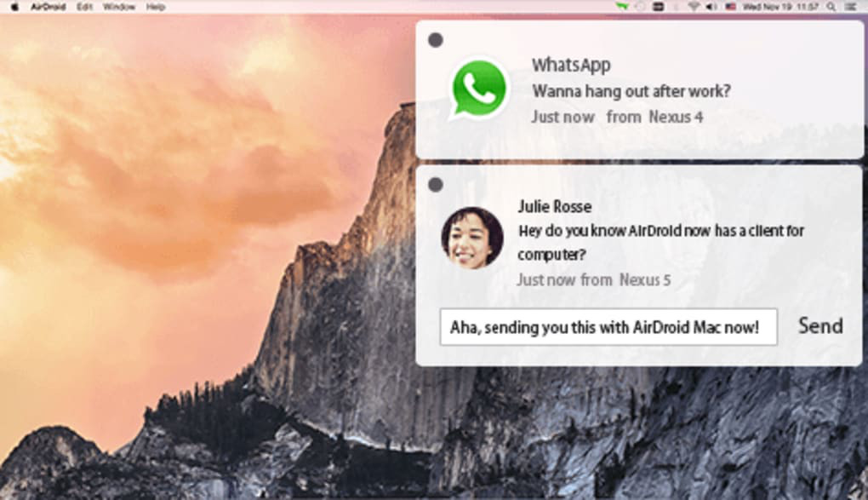
Task: Dismiss the WhatsApp notification via its dot
Action: pyautogui.click(x=436, y=40)
